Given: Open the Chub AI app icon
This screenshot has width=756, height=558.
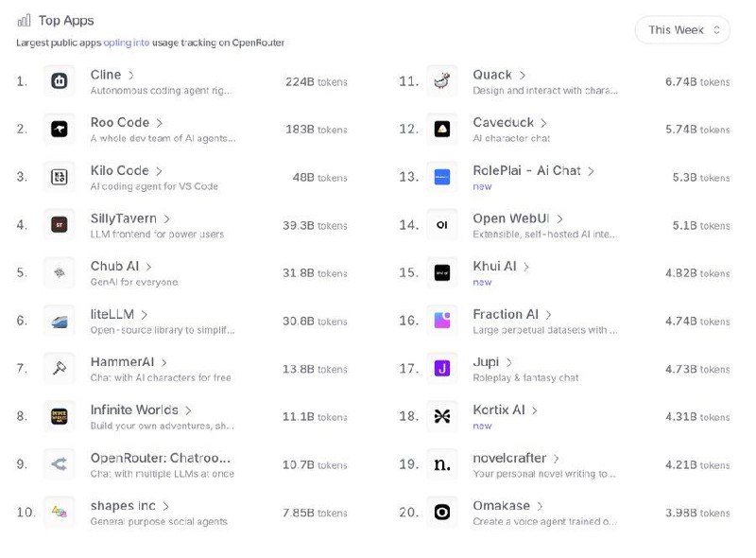Looking at the screenshot, I should [60, 272].
